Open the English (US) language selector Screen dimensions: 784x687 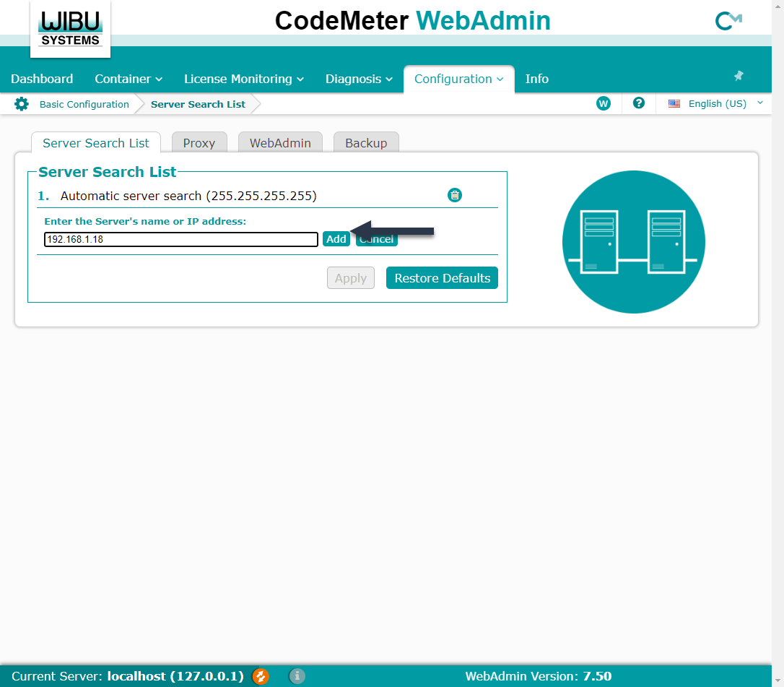click(x=716, y=103)
